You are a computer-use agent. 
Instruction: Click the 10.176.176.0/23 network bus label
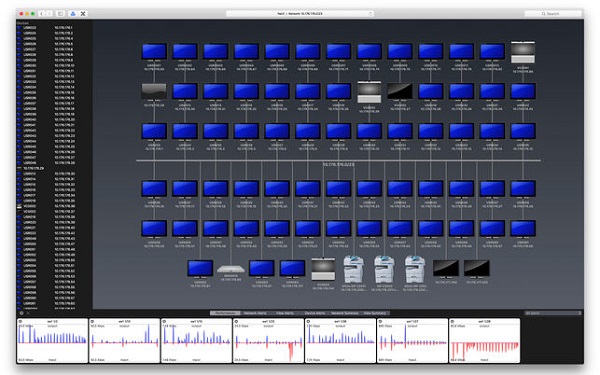338,165
